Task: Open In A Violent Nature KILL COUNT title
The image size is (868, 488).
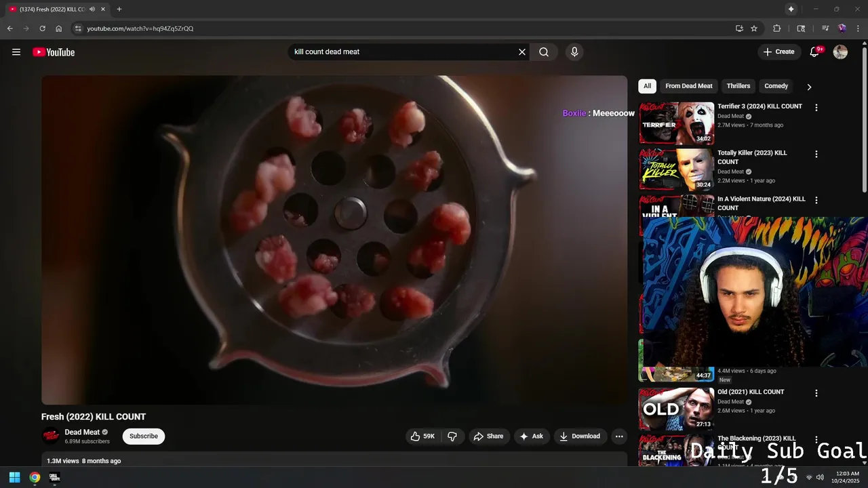Action: pyautogui.click(x=762, y=203)
